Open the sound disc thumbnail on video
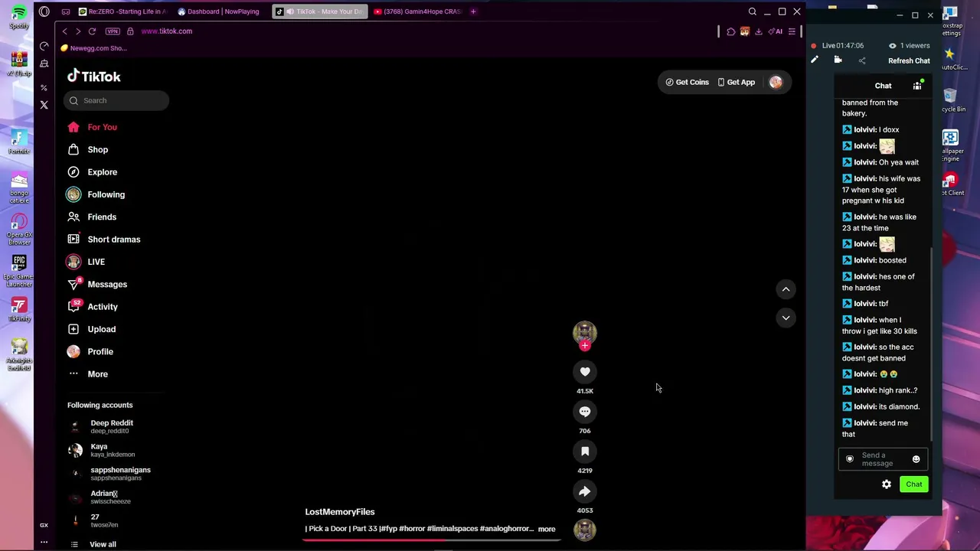This screenshot has width=980, height=551. point(585,530)
